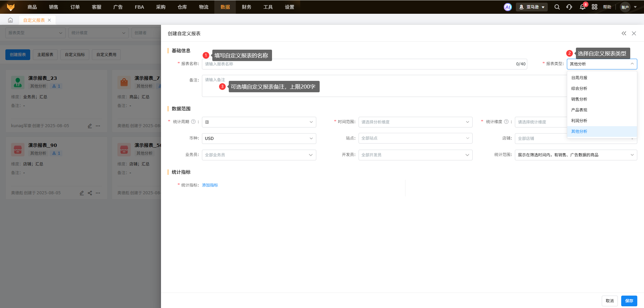644x308 pixels.
Task: Click the 帮助 link
Action: click(x=607, y=7)
